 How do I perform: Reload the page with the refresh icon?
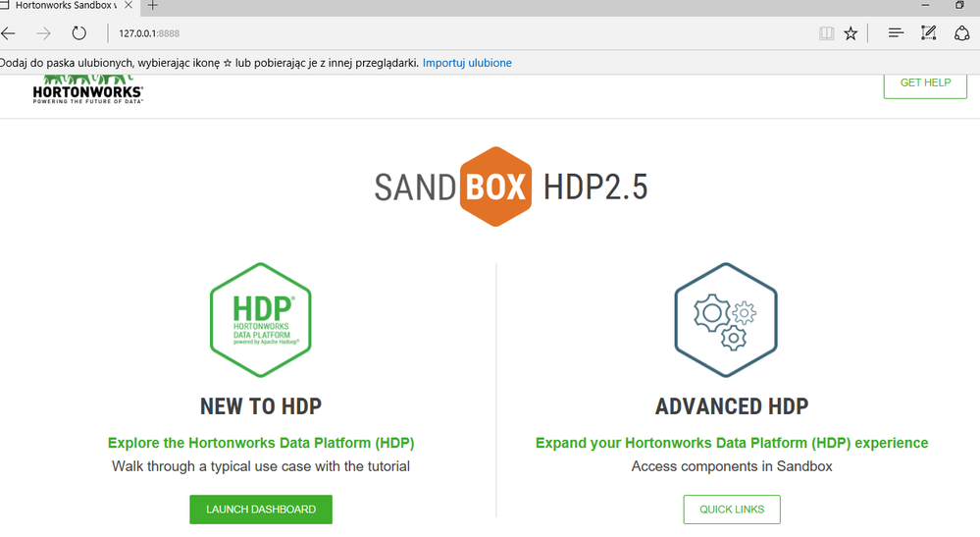78,33
